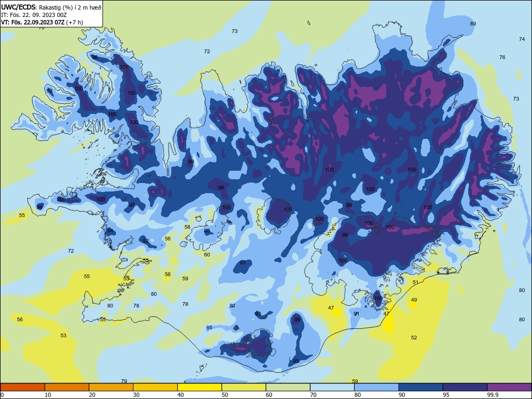Viewport: 532px width, 399px height.
Task: Click the humidity value '74' on the map
Action: click(522, 39)
